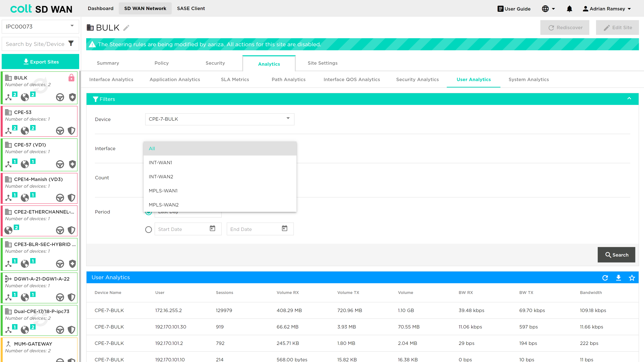Open the notifications bell
Screen dimensions: 644x362
pos(569,9)
